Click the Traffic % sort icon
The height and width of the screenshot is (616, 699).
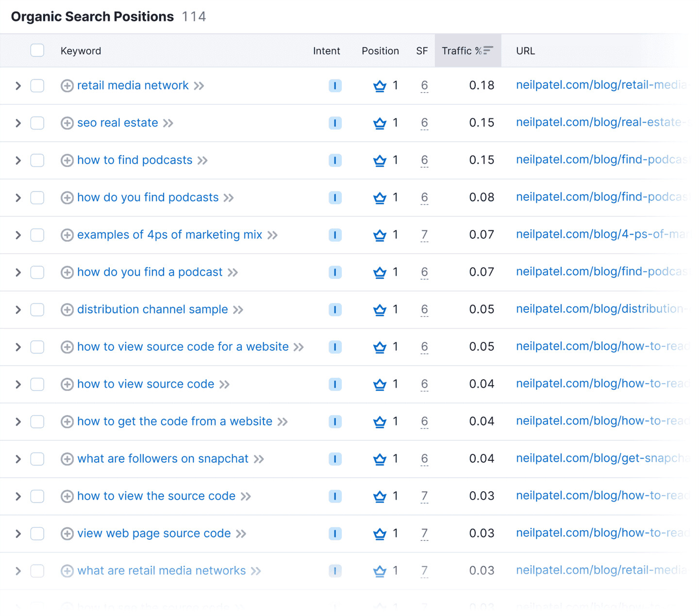pos(488,50)
